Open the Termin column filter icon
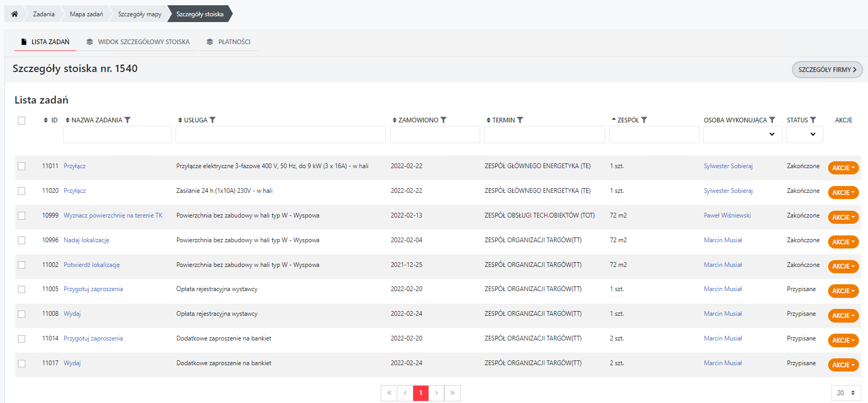The image size is (868, 403). click(520, 120)
